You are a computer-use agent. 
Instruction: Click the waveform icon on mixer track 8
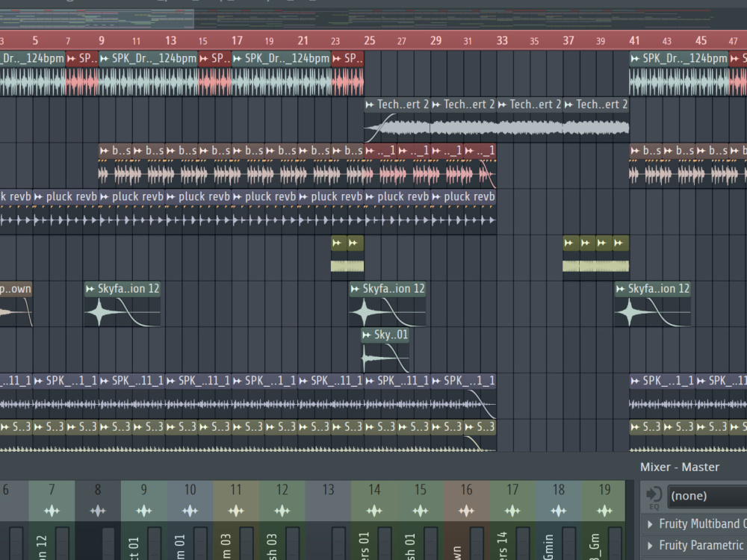coord(98,511)
